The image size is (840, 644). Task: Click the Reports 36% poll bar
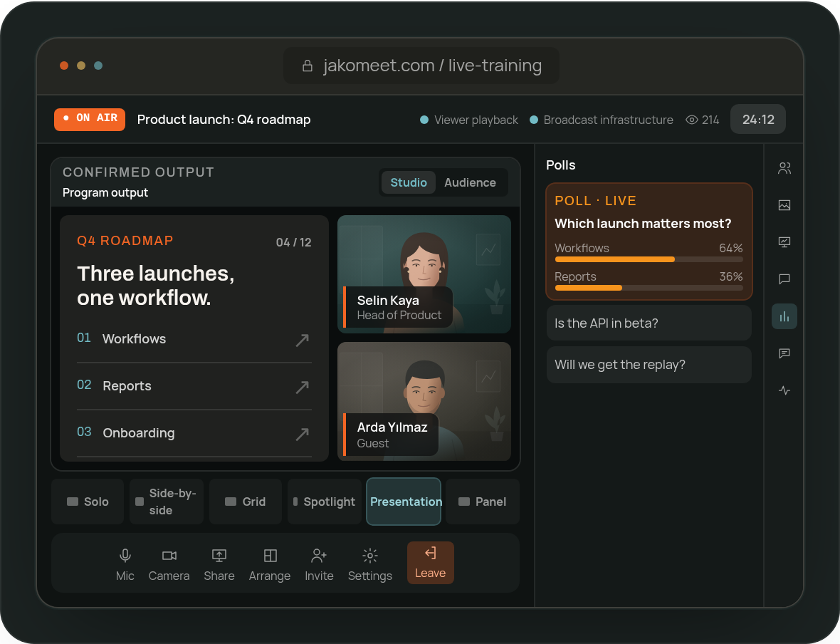(x=649, y=288)
